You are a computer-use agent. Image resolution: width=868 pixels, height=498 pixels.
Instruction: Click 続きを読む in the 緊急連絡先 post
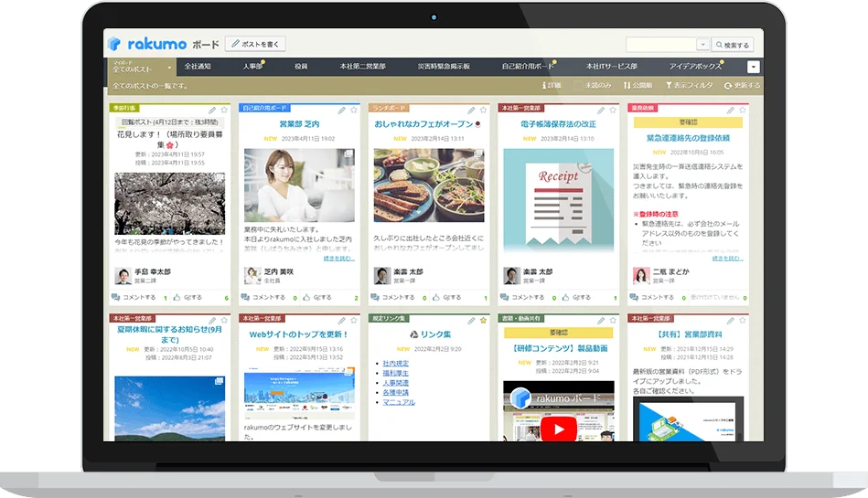point(727,259)
